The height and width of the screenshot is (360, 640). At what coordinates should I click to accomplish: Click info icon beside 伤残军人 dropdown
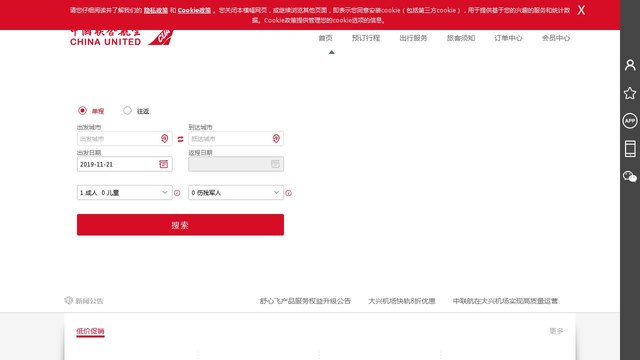pyautogui.click(x=289, y=193)
